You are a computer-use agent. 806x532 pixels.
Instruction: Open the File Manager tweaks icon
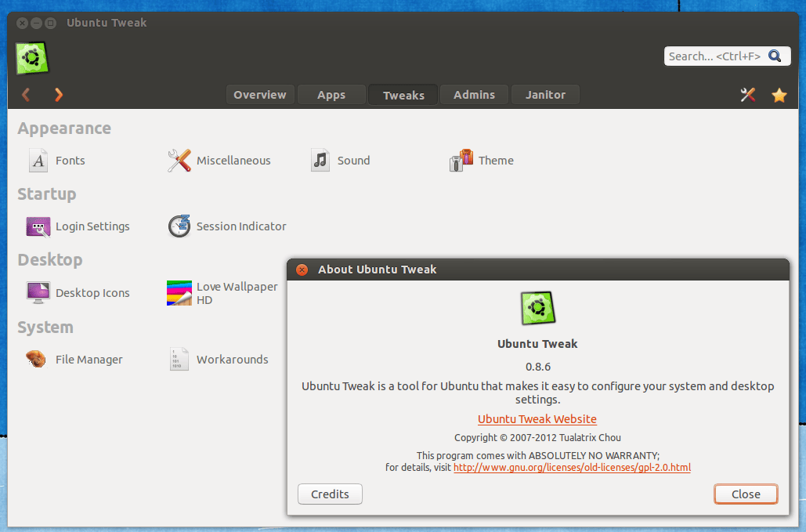[38, 359]
